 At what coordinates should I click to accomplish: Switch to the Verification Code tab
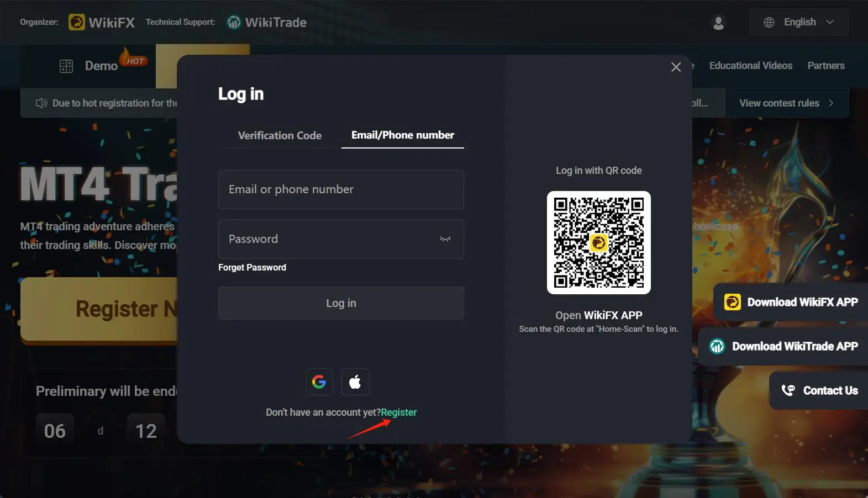tap(280, 135)
